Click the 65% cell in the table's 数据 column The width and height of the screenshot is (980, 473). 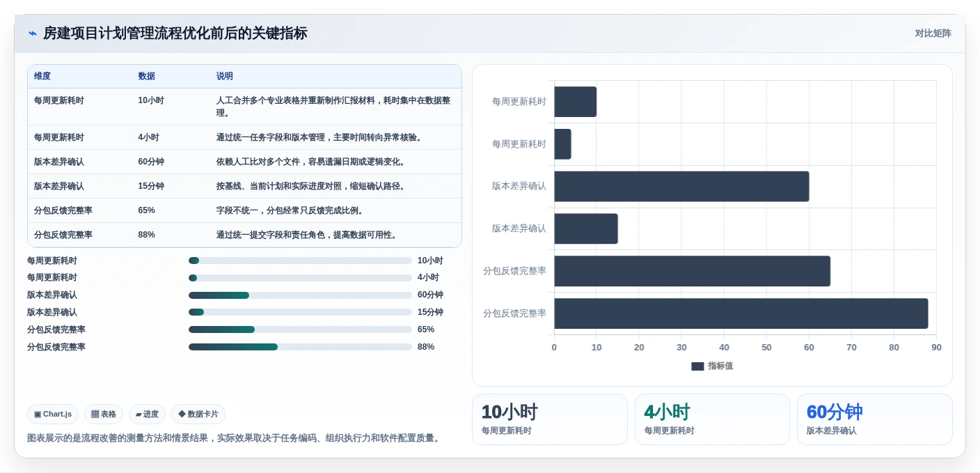coord(146,210)
